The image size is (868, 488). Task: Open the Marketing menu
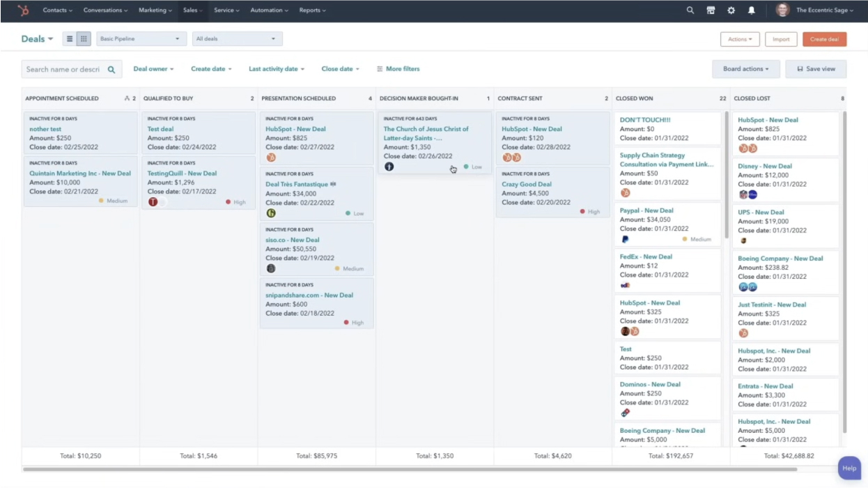(x=156, y=10)
